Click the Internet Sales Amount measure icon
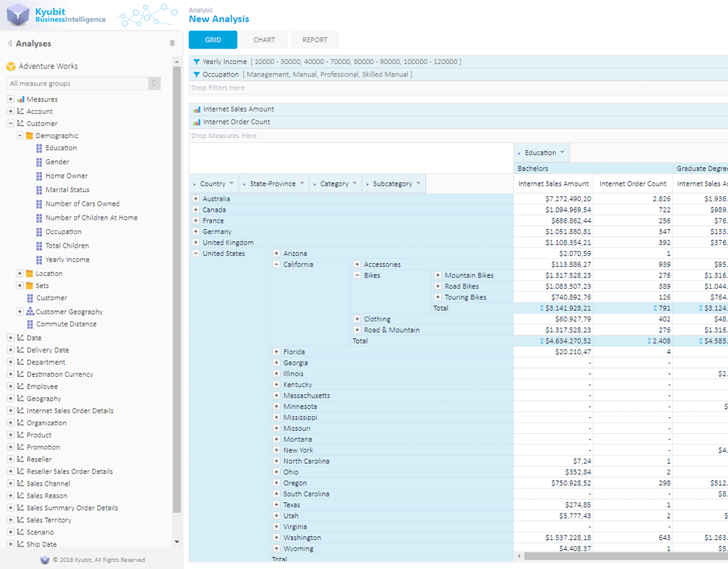This screenshot has height=569, width=728. click(197, 110)
